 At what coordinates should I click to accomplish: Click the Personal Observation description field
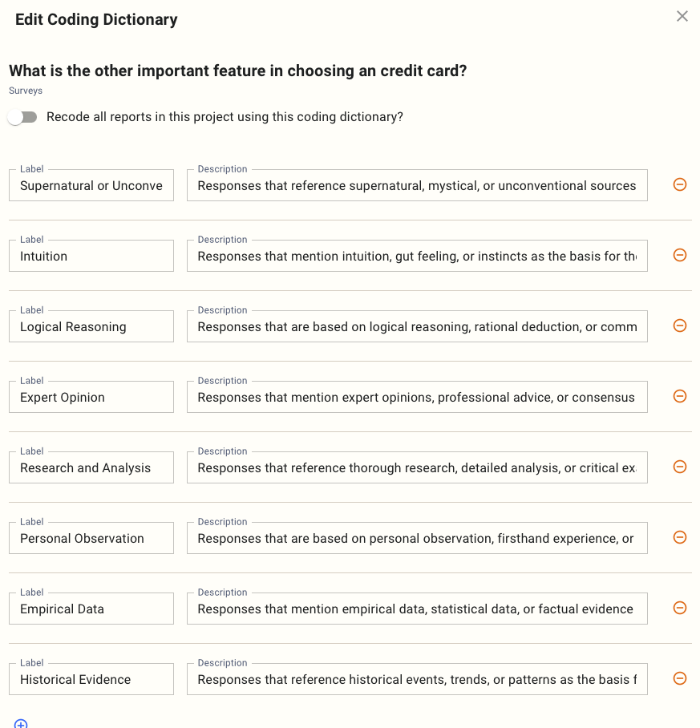(417, 539)
